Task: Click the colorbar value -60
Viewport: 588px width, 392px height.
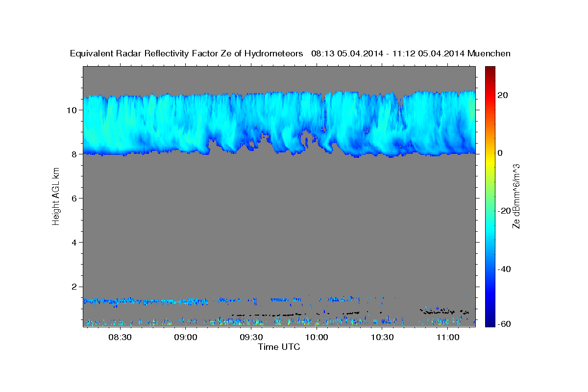Action: pyautogui.click(x=505, y=324)
